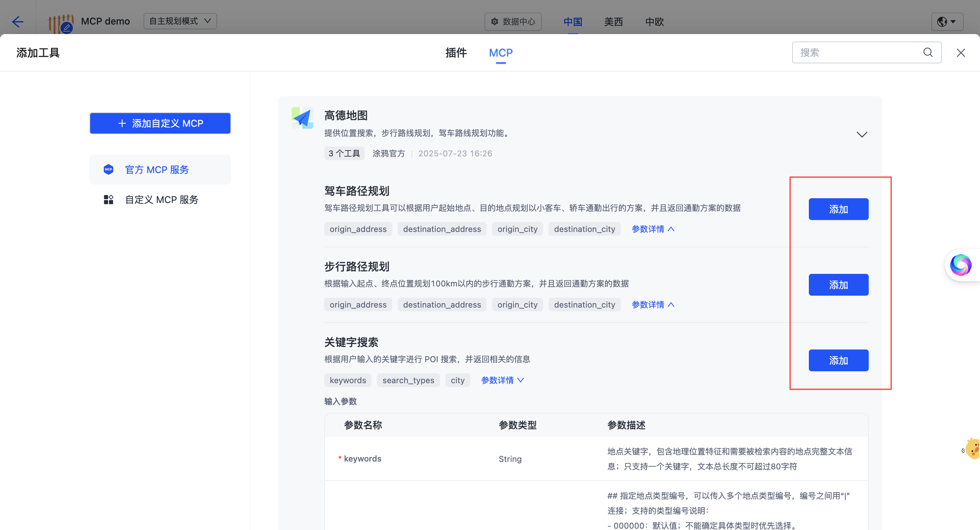The width and height of the screenshot is (980, 530).
Task: Open 自定义 MCP 服务 in sidebar
Action: 161,200
